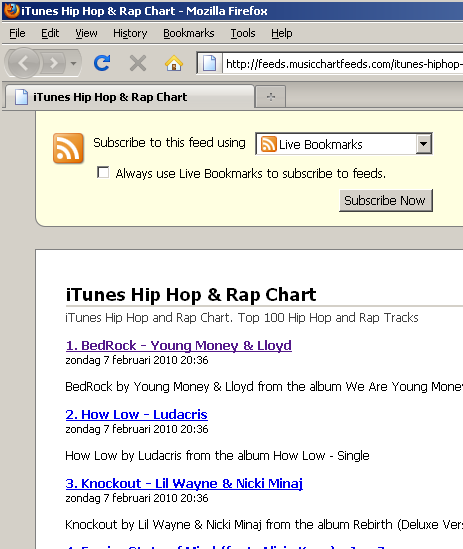The width and height of the screenshot is (463, 549).
Task: Open the History menu
Action: (130, 33)
